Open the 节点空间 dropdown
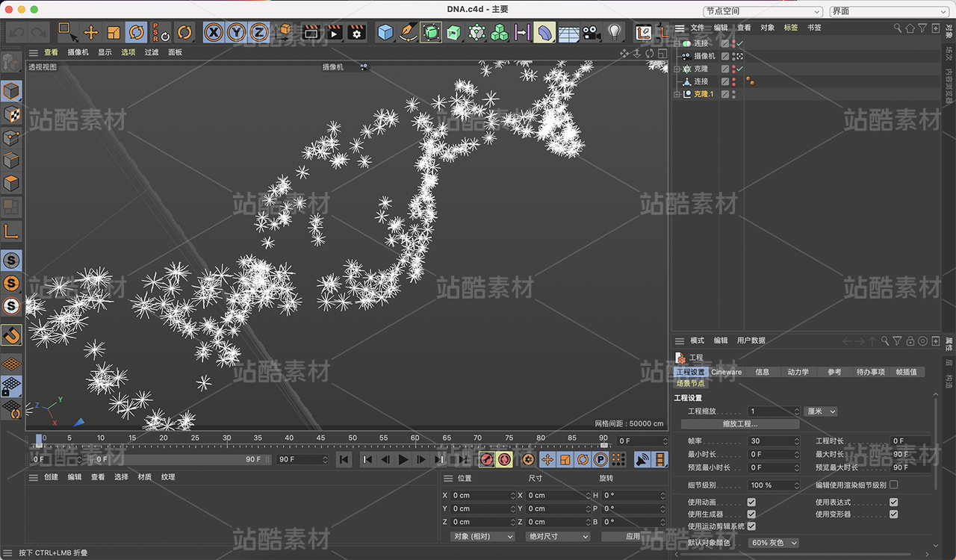Viewport: 956px width, 560px height. point(763,11)
